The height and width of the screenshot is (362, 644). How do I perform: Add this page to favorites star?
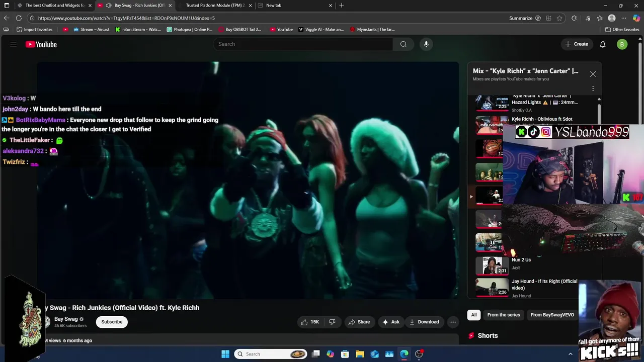pos(559,18)
